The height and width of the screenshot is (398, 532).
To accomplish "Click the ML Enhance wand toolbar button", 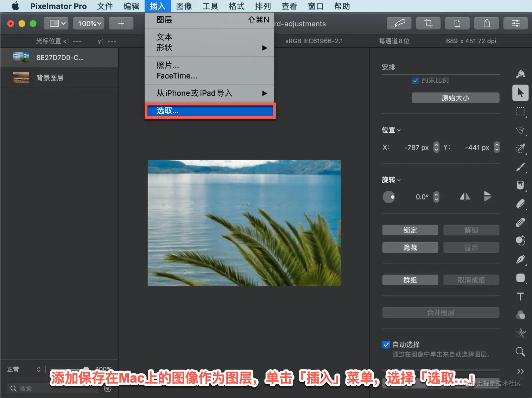I will click(399, 23).
